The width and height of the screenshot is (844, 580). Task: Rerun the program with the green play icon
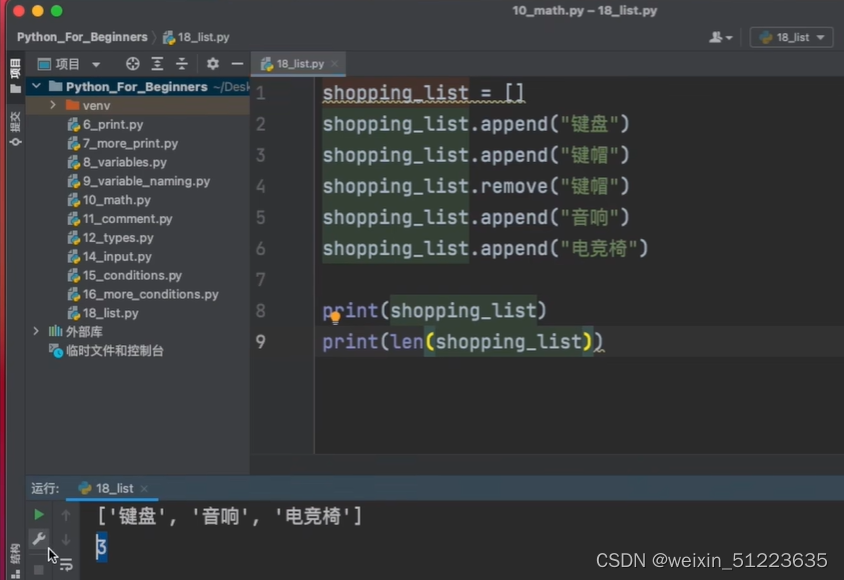38,514
